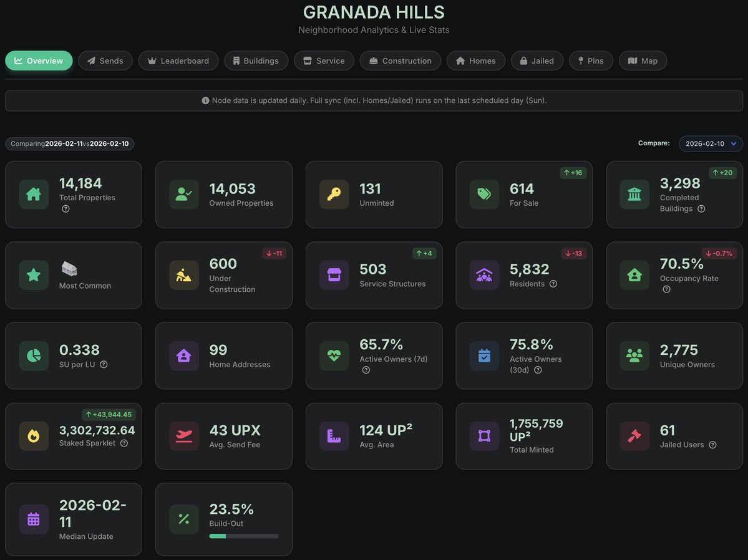
Task: Click the Completed Buildings bank icon
Action: coord(634,194)
